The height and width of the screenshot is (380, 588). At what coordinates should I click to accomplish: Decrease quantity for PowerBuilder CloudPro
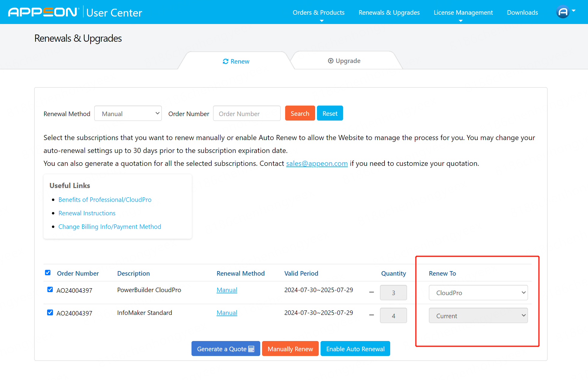point(372,292)
